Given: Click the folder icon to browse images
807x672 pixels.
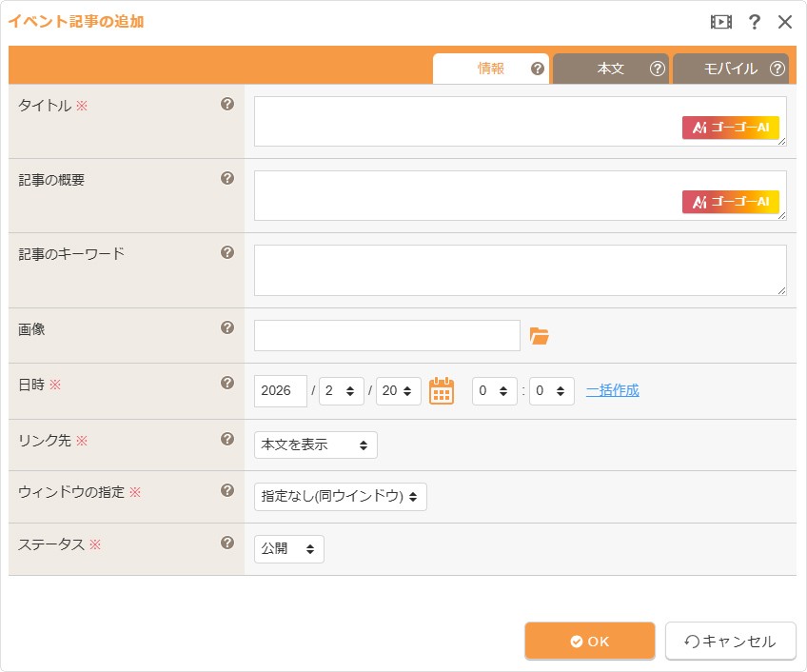Looking at the screenshot, I should pyautogui.click(x=540, y=336).
